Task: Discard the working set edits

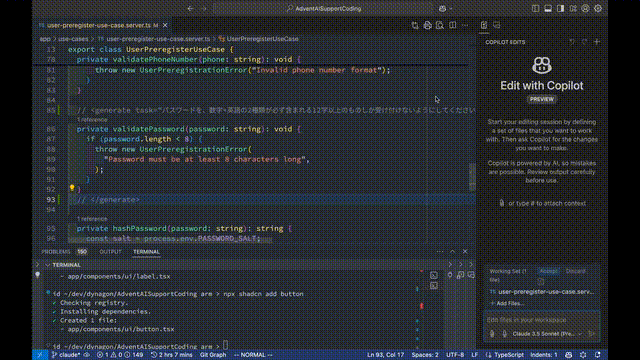Action: tap(576, 271)
